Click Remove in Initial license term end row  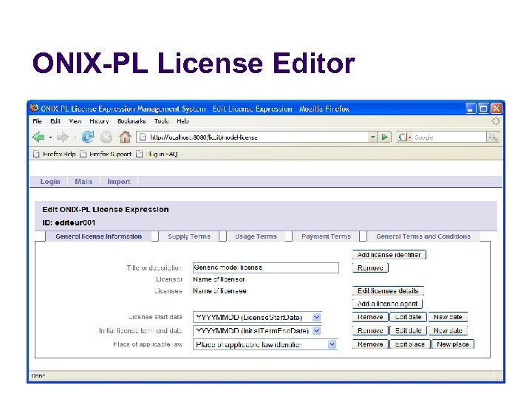pyautogui.click(x=370, y=330)
